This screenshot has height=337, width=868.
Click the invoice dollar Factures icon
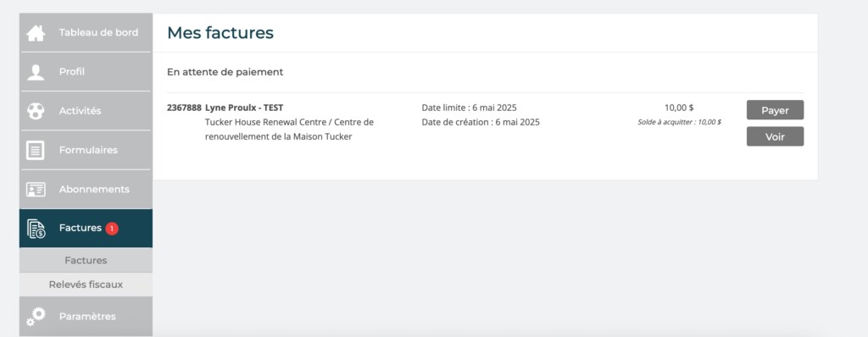[36, 229]
